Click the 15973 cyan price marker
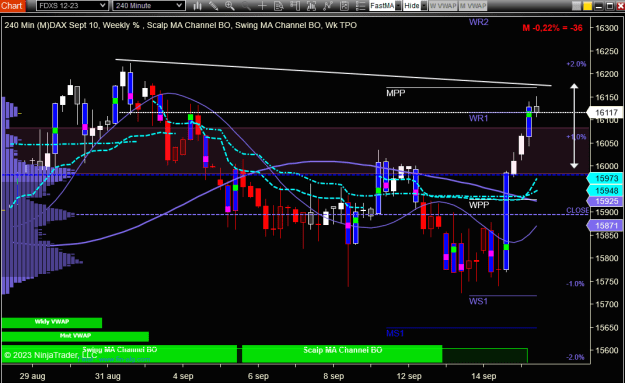Image resolution: width=625 pixels, height=383 pixels. click(x=605, y=179)
